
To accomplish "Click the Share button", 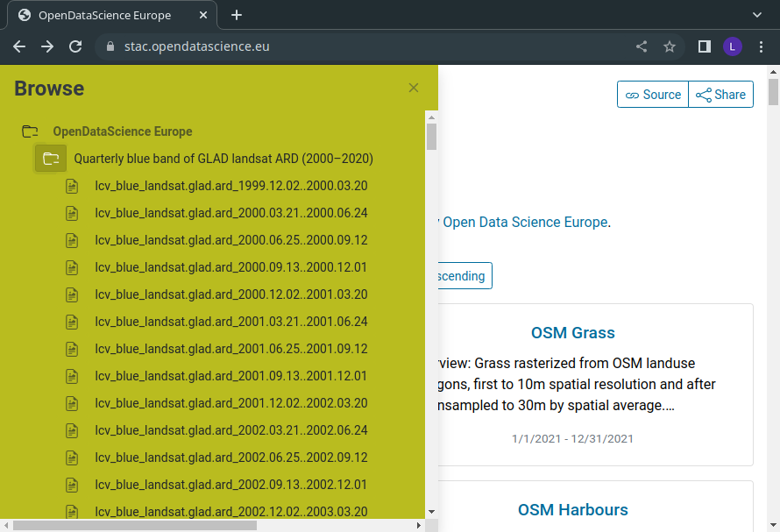I will click(x=720, y=95).
